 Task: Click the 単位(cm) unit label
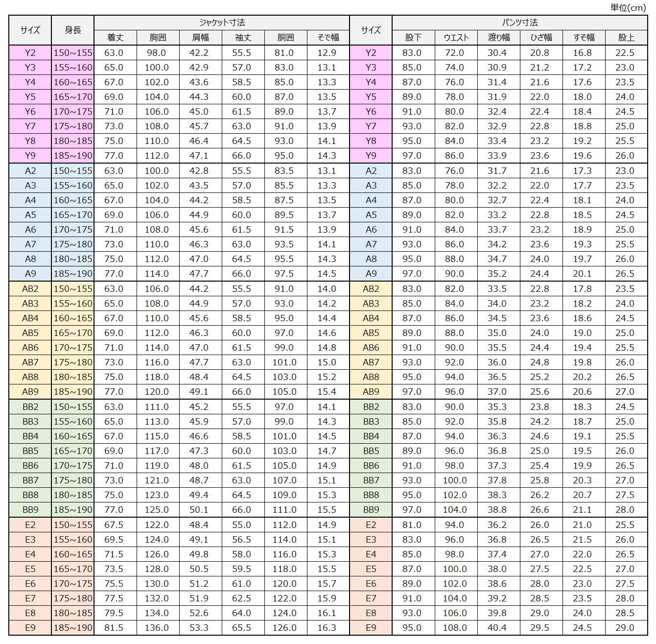(628, 7)
